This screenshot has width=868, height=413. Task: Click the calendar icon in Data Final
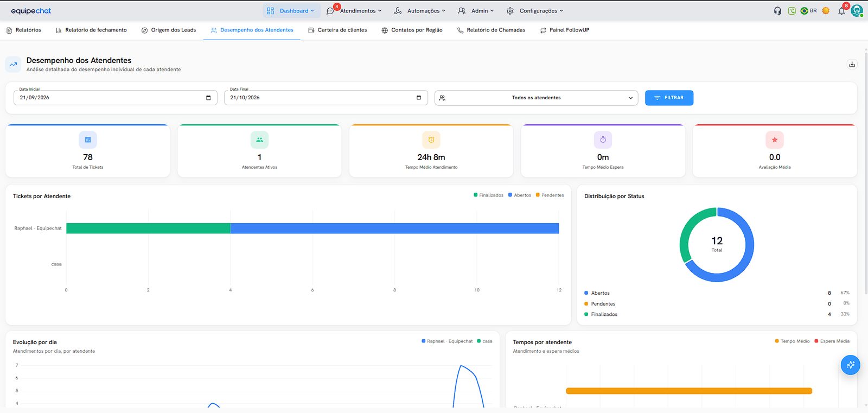(x=419, y=98)
